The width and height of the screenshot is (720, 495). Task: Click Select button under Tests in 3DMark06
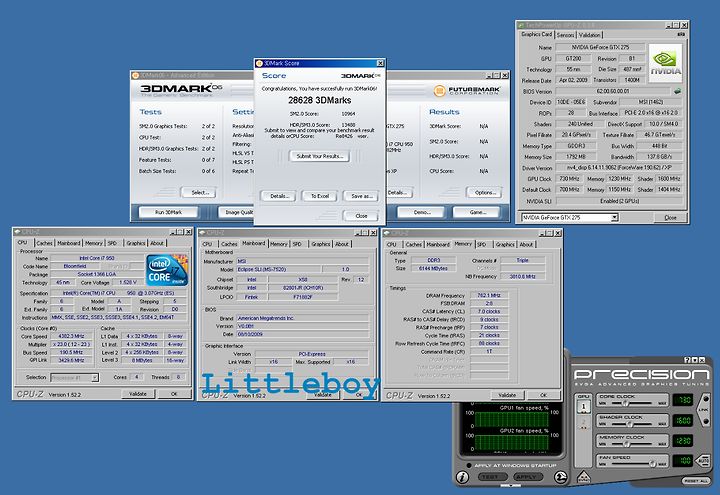[x=200, y=192]
